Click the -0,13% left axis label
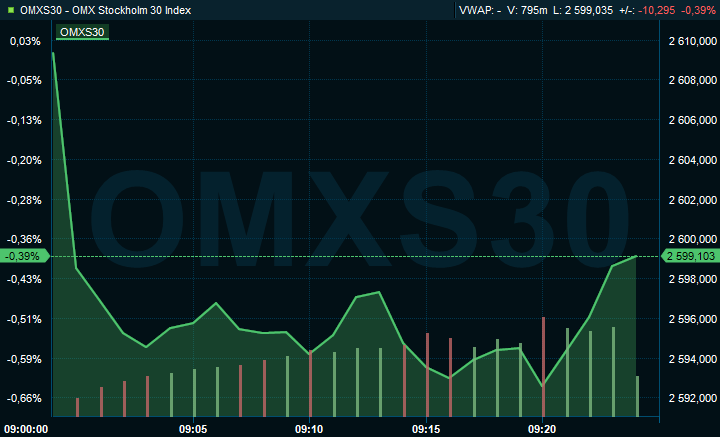 tap(24, 120)
